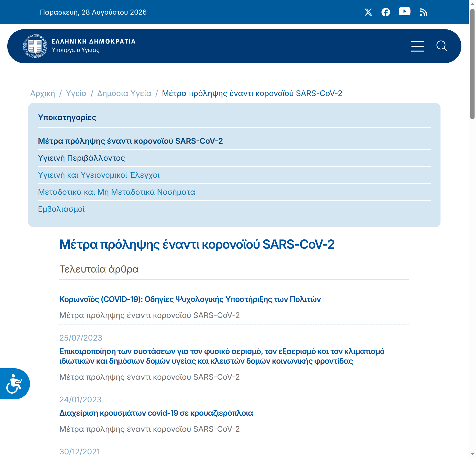Select subcategory Υγιεινή Περιβάλλοντος

[81, 158]
